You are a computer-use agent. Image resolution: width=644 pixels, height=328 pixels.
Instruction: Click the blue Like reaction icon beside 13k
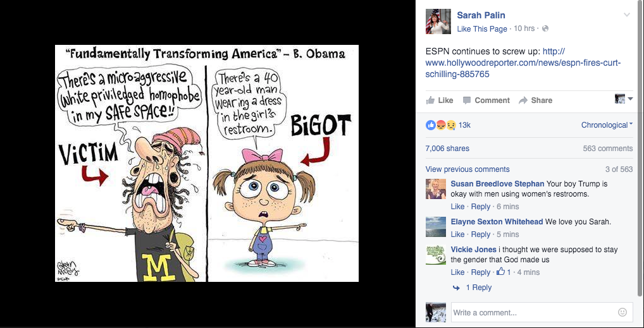point(430,125)
